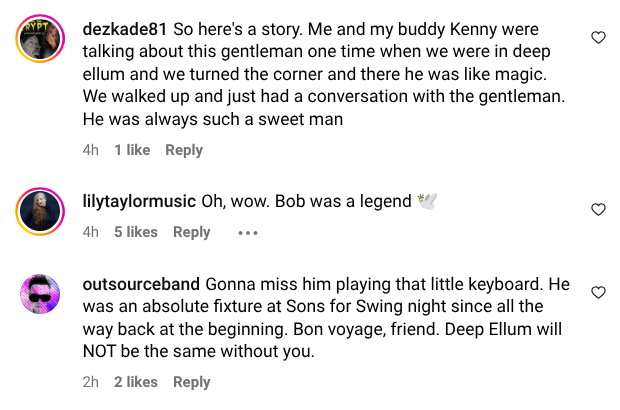Reply to dezkade81's comment
The height and width of the screenshot is (410, 620).
(184, 150)
